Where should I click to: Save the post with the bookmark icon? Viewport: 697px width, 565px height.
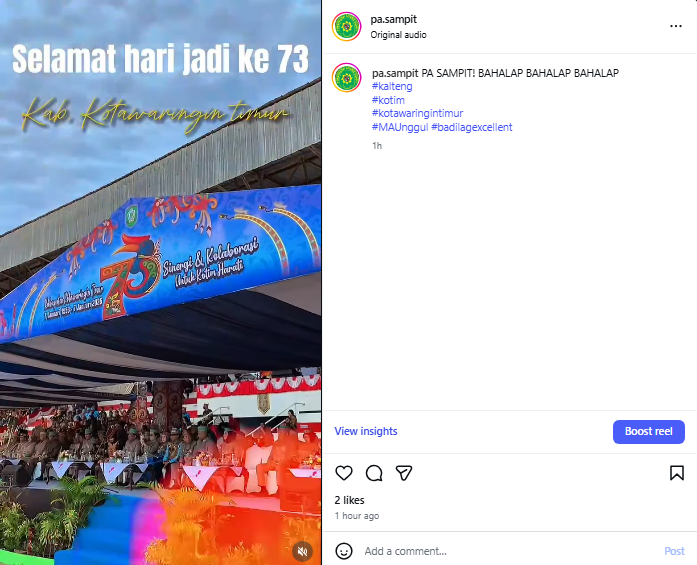[x=677, y=473]
